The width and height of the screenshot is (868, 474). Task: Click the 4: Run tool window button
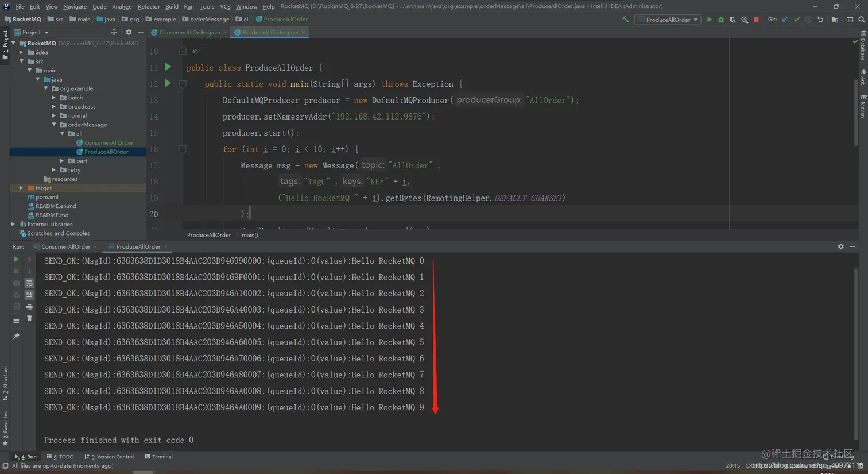point(26,457)
